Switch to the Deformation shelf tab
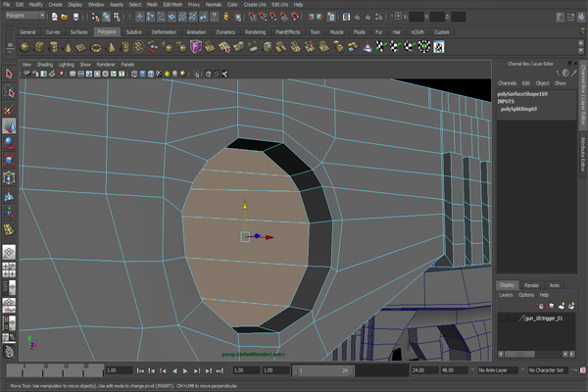The image size is (588, 392). (x=164, y=32)
